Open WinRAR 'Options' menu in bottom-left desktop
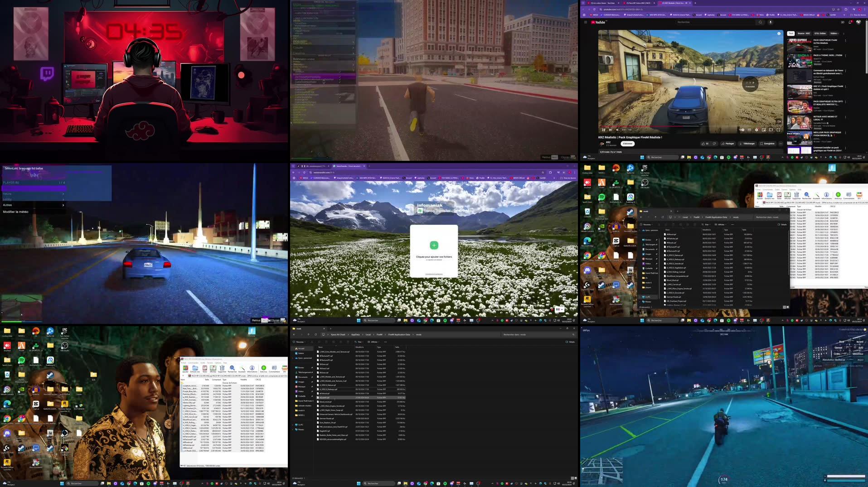 pyautogui.click(x=218, y=362)
